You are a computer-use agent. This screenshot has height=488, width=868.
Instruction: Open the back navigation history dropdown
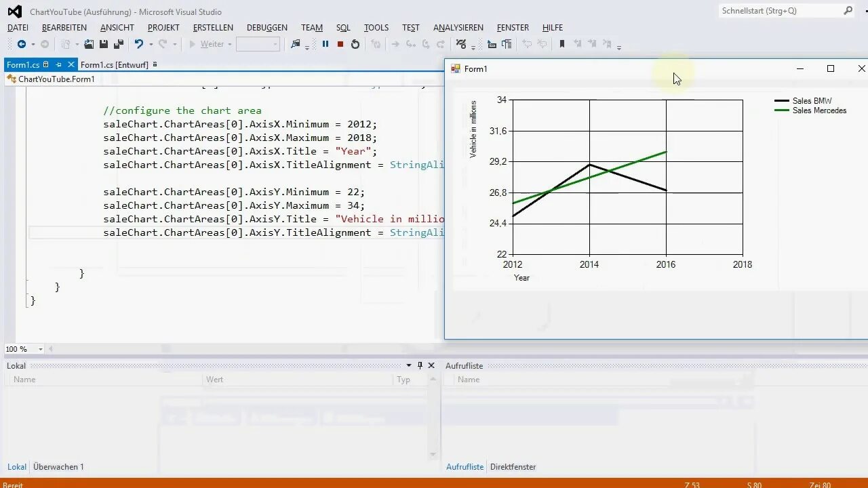33,44
